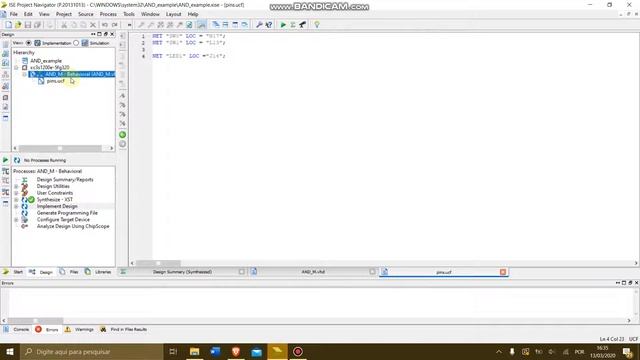Viewport: 640px width, 360px height.
Task: Expand the Synthesize - XST process
Action: [x=16, y=200]
